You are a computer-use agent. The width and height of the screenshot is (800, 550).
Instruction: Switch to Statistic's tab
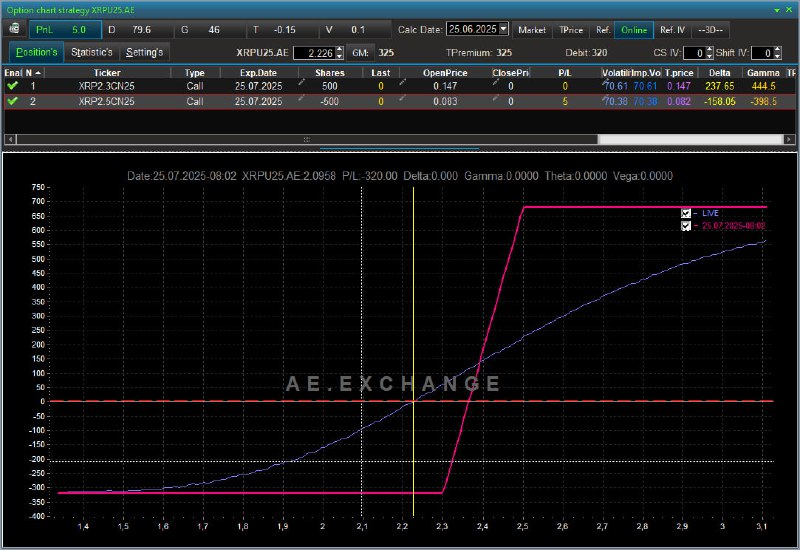point(91,52)
